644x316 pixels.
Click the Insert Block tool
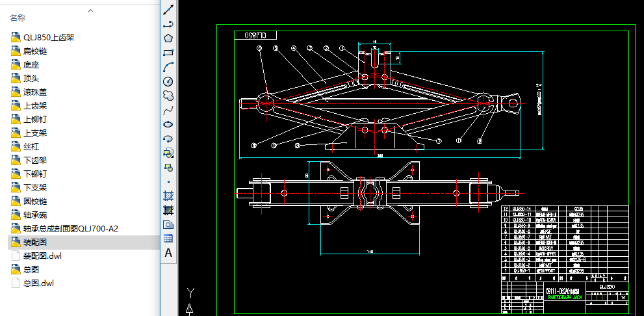168,153
